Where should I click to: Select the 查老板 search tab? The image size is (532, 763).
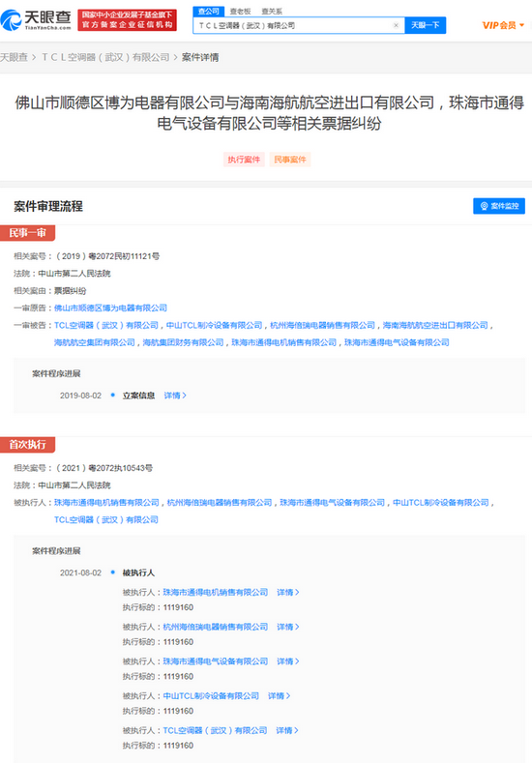[x=240, y=12]
